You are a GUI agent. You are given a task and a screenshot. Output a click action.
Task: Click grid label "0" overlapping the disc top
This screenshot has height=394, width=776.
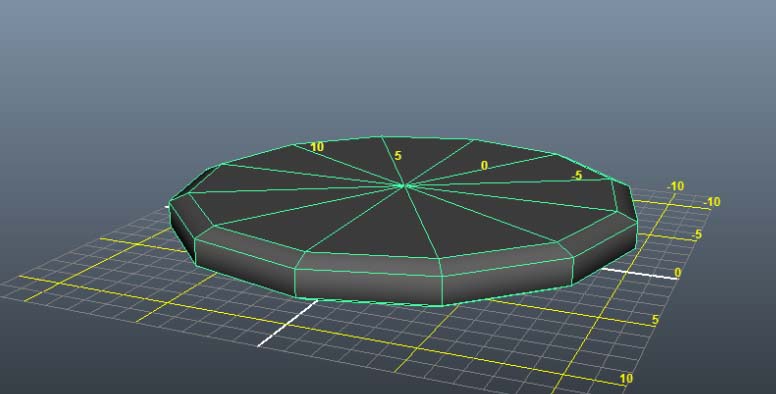[484, 166]
